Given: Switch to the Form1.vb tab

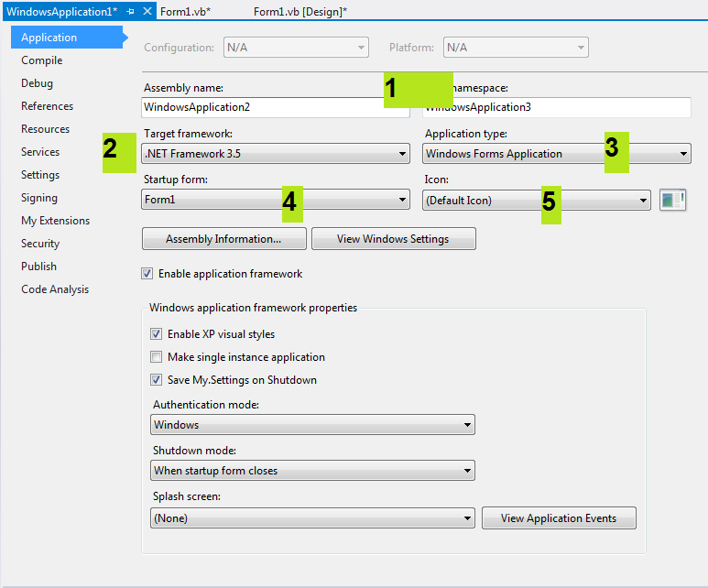Looking at the screenshot, I should [x=186, y=12].
